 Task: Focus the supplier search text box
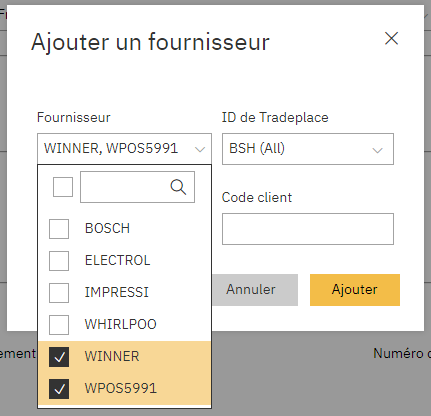137,187
